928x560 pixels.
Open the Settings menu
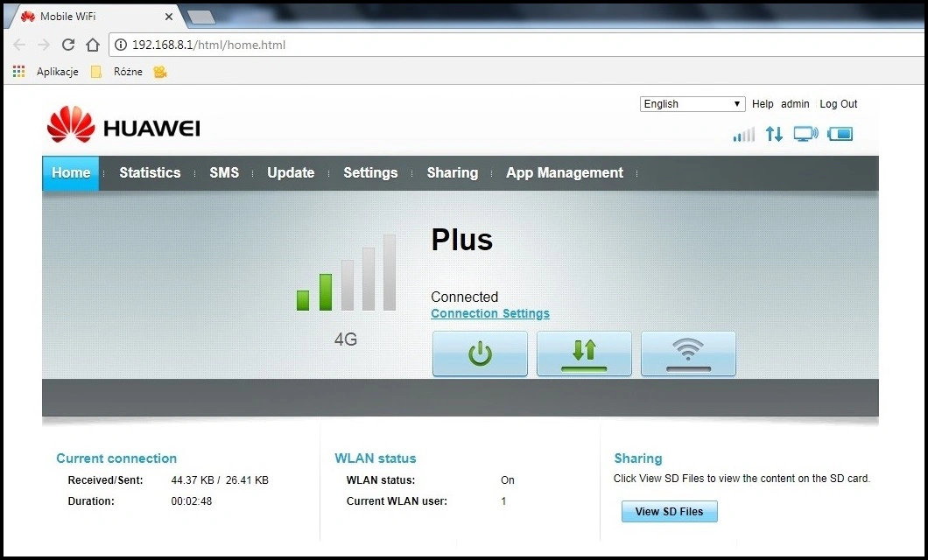(x=370, y=173)
